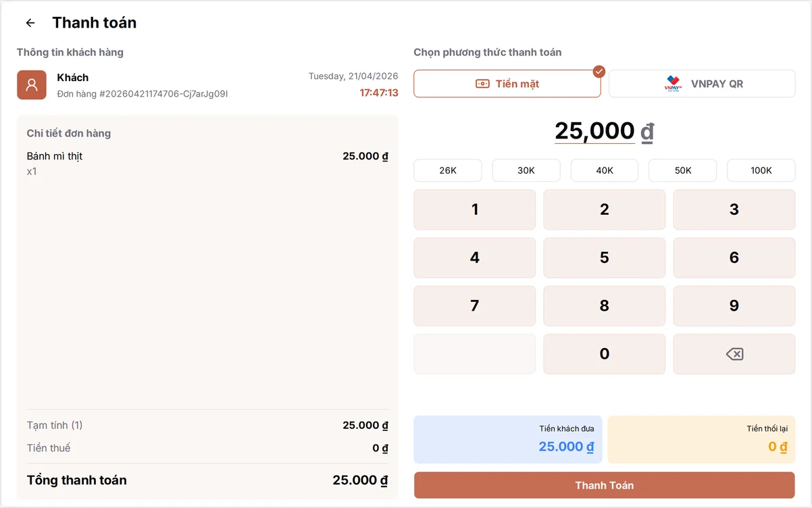Select the VNPAY QR payment method
Image resolution: width=812 pixels, height=508 pixels.
pos(702,84)
